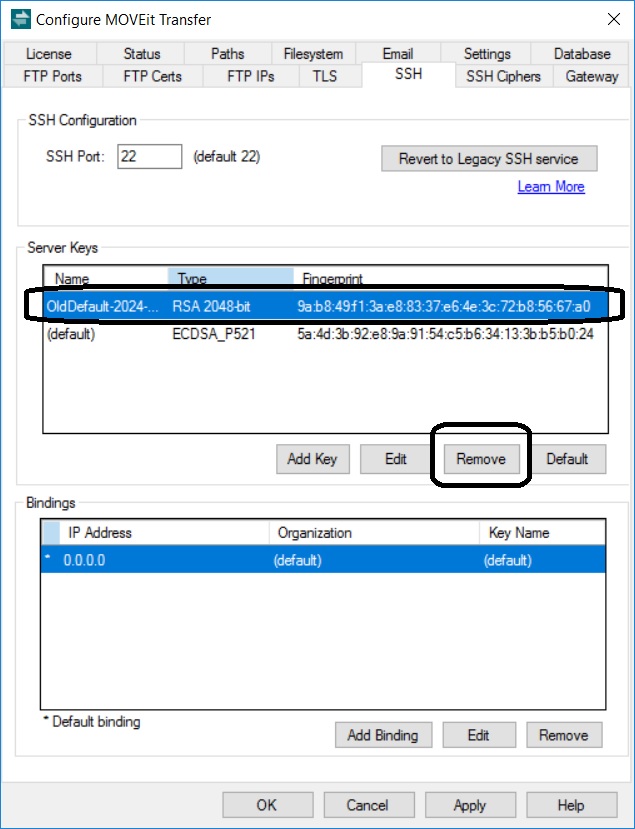
Task: Confirm the dialog with OK
Action: click(x=267, y=805)
